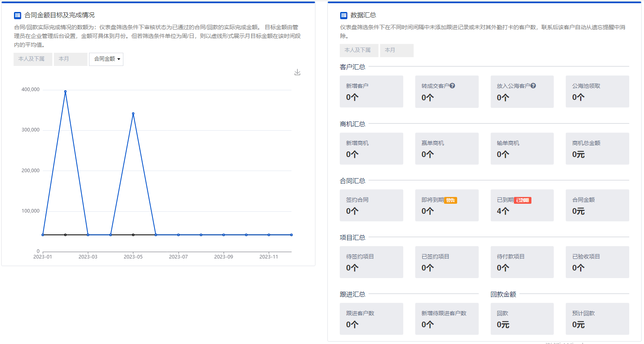
Task: Expand the 本人及下属 filter in chart panel
Action: 32,59
